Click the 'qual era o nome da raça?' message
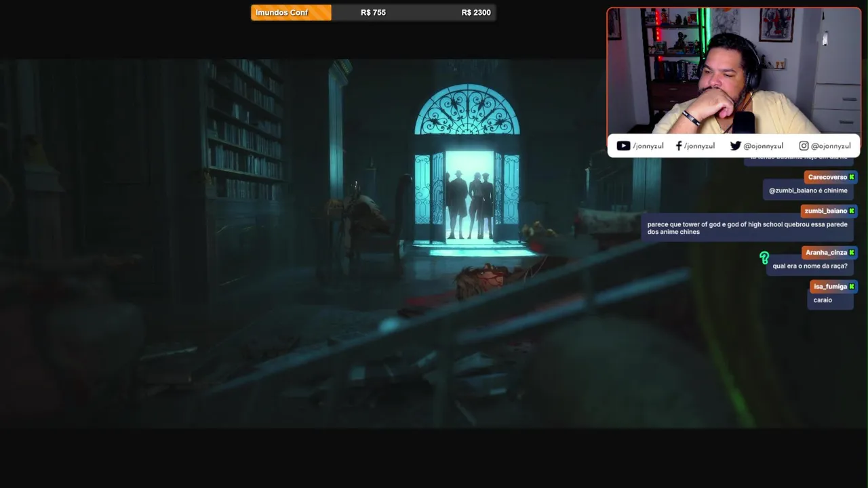The height and width of the screenshot is (488, 868). (810, 266)
